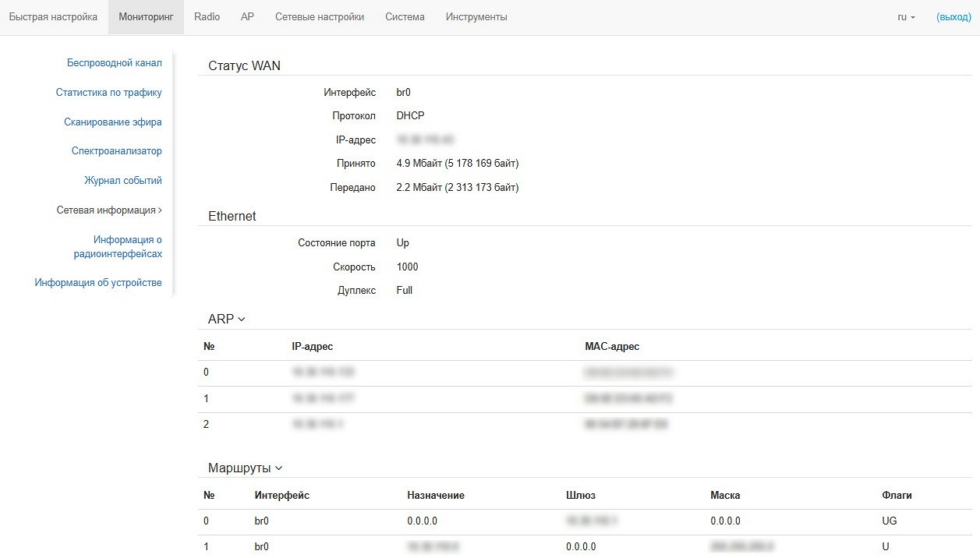
Task: Open the Быстрая настройка tab
Action: [53, 16]
